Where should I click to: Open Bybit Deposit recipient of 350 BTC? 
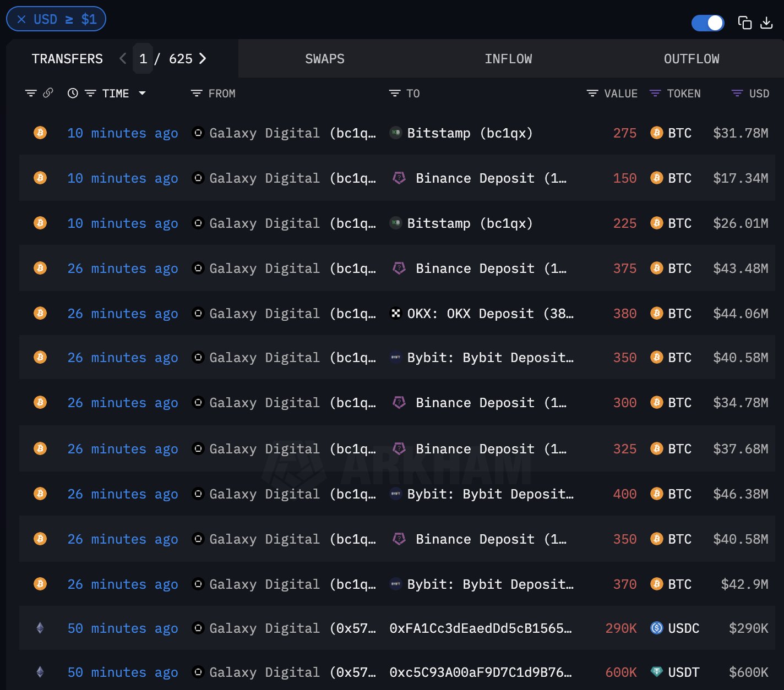pos(490,358)
